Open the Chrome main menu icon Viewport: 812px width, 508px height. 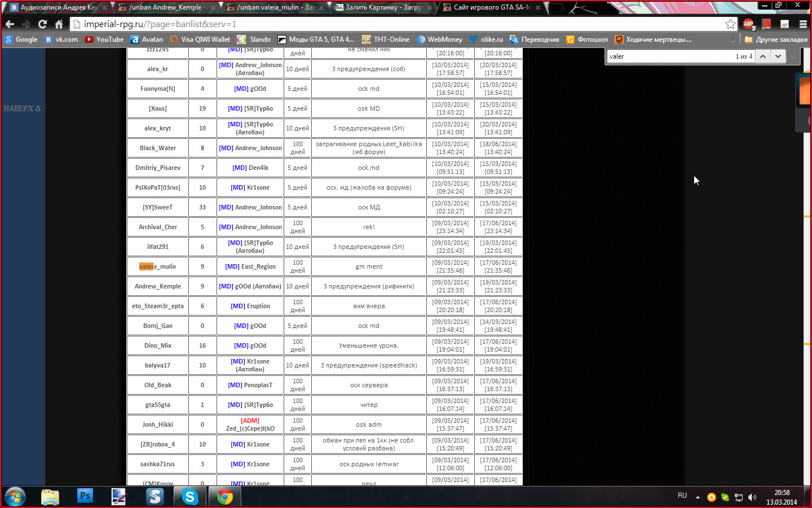tap(803, 24)
